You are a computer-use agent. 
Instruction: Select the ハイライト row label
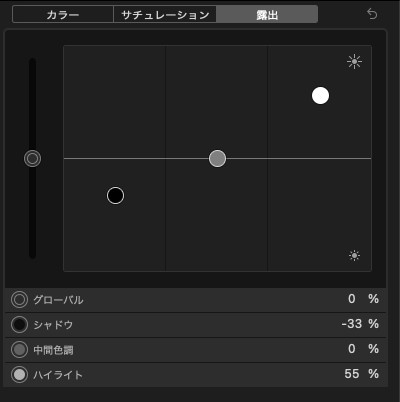[58, 375]
